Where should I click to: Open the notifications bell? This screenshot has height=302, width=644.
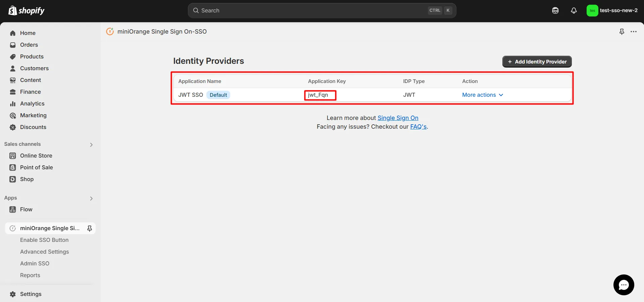click(574, 10)
